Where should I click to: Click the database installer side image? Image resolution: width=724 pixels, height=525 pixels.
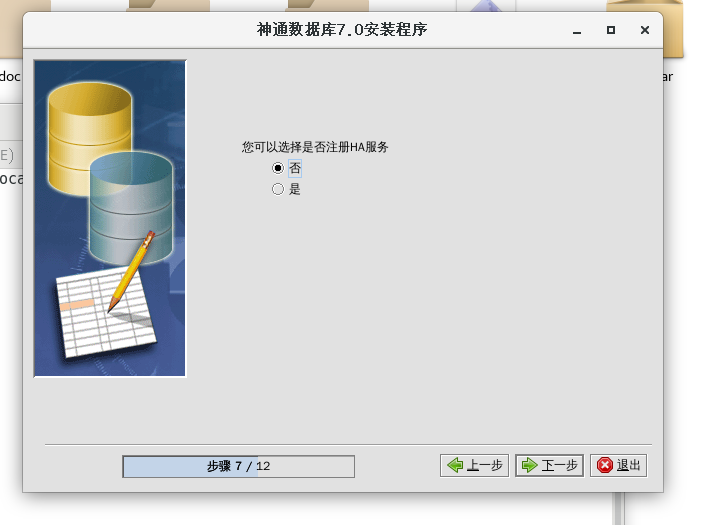(110, 218)
